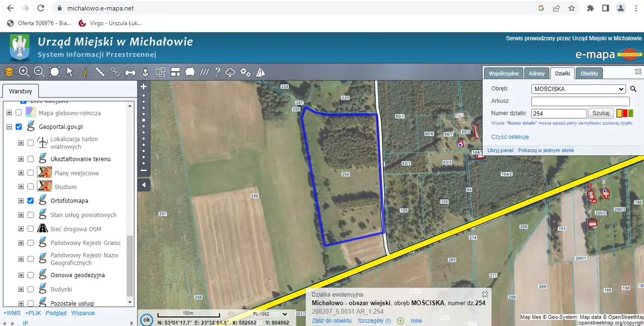Open the chain link sharing tool
The height and width of the screenshot is (326, 644).
point(115,72)
